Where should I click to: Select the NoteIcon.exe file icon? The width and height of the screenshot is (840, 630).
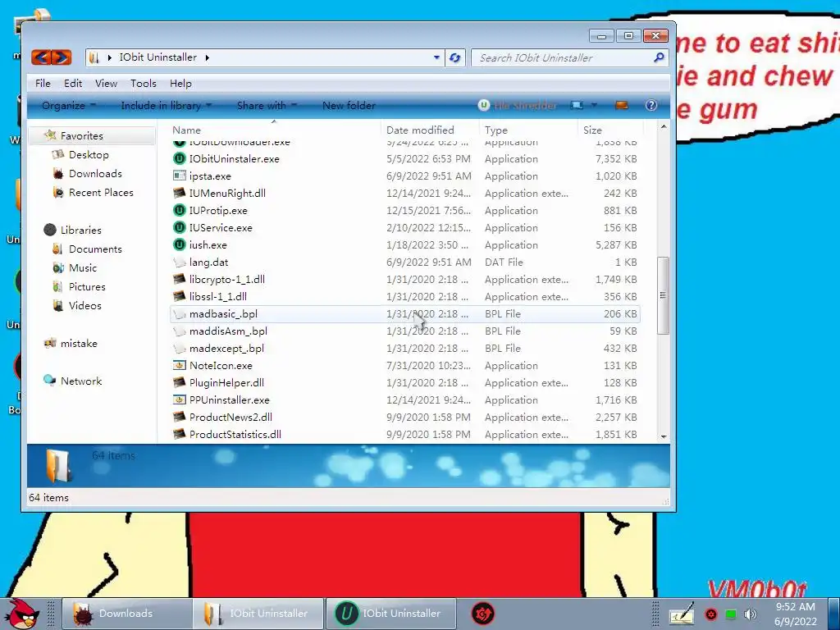pos(180,365)
